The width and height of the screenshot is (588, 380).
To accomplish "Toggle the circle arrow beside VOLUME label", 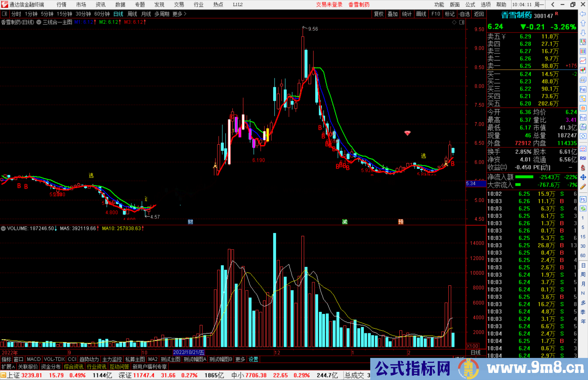I will click(x=3, y=228).
